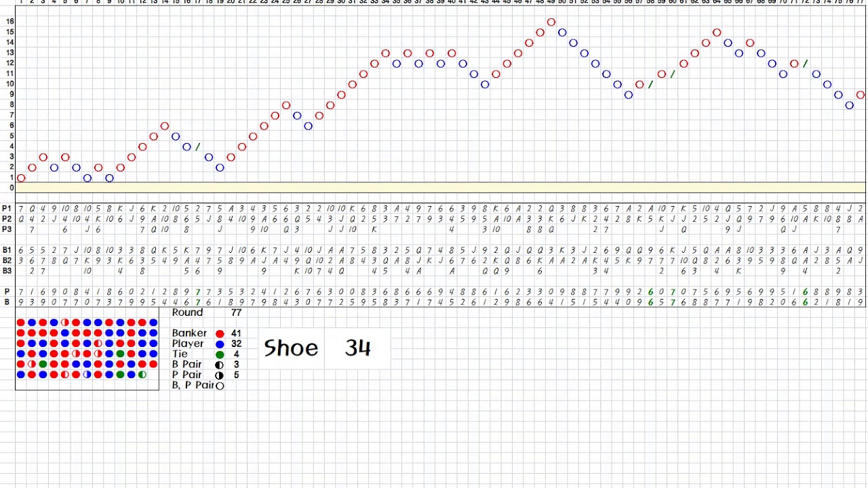Select the first red circle at round 1

[21, 178]
